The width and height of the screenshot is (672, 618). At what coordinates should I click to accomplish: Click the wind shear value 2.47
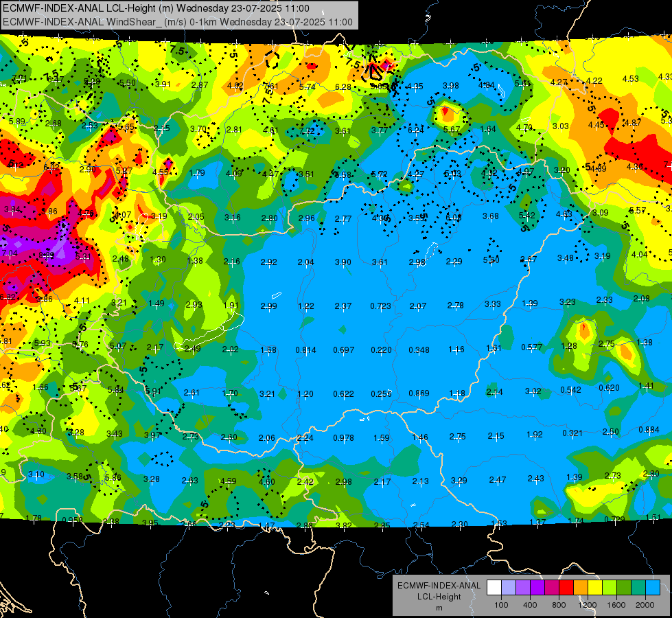498,480
